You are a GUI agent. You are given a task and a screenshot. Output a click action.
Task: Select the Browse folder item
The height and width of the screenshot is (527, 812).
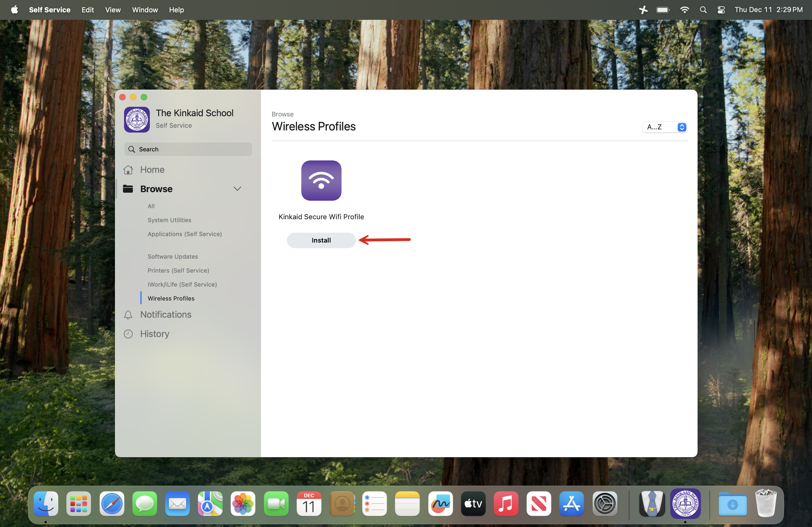tap(156, 189)
